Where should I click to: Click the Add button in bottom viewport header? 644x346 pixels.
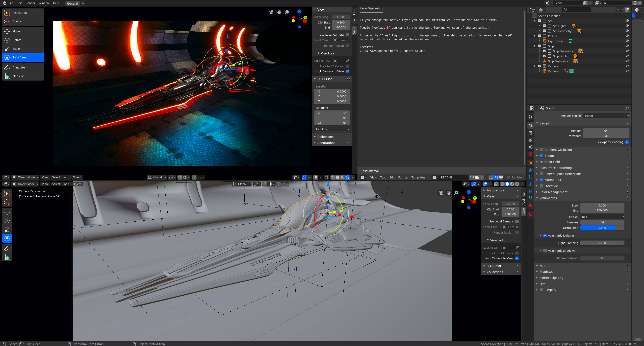[66, 184]
